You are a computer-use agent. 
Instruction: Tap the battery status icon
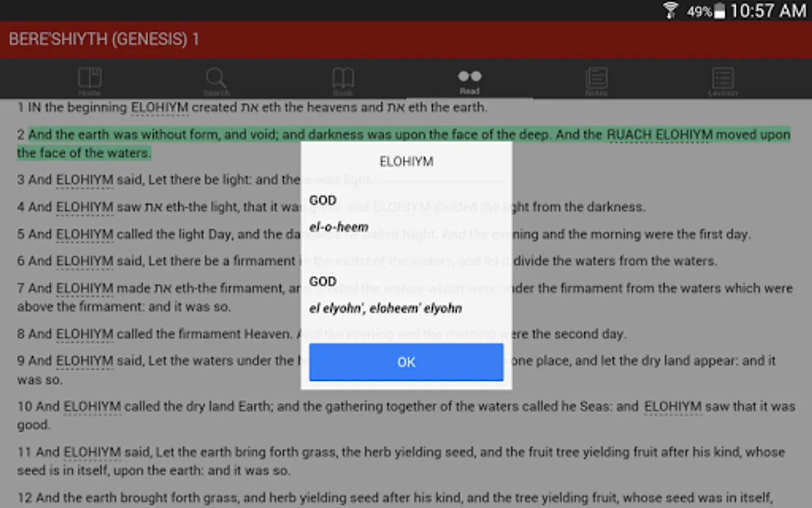[720, 11]
